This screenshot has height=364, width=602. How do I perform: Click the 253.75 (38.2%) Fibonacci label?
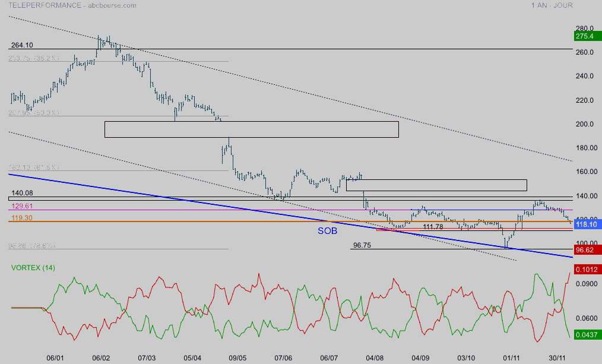34,58
